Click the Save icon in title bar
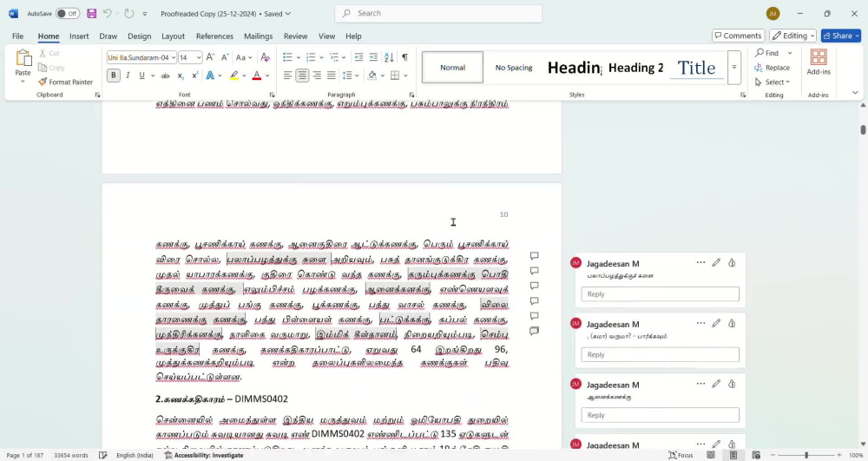The image size is (868, 461). 92,14
